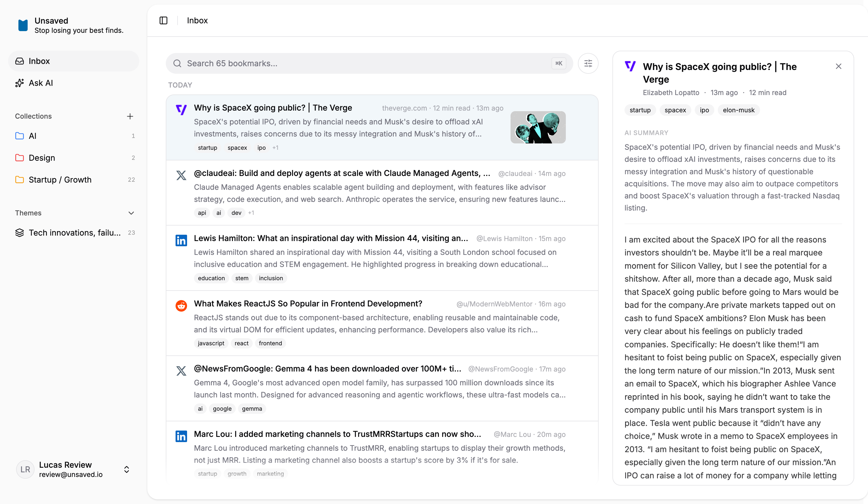Click the Inbox tray icon in sidebar
Image resolution: width=868 pixels, height=504 pixels.
pyautogui.click(x=20, y=61)
